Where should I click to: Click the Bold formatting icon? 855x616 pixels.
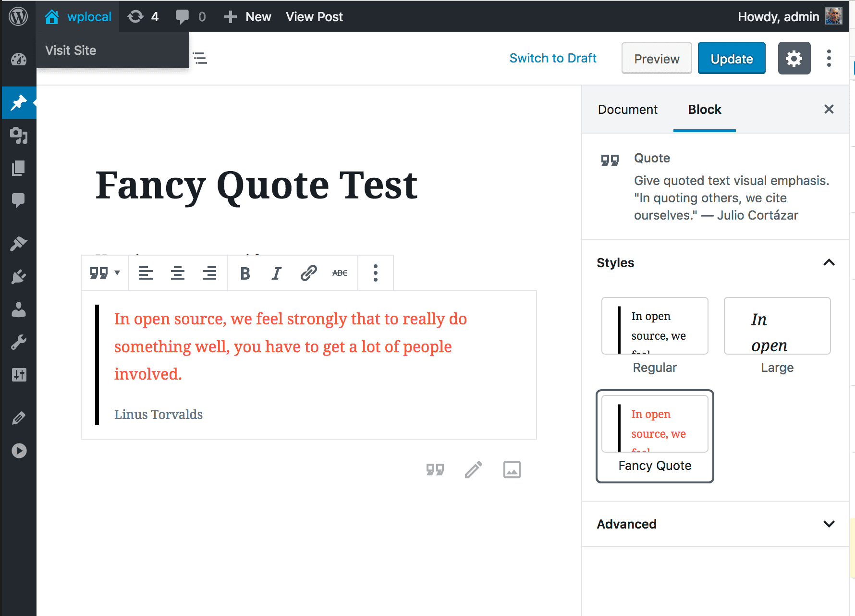pos(245,273)
